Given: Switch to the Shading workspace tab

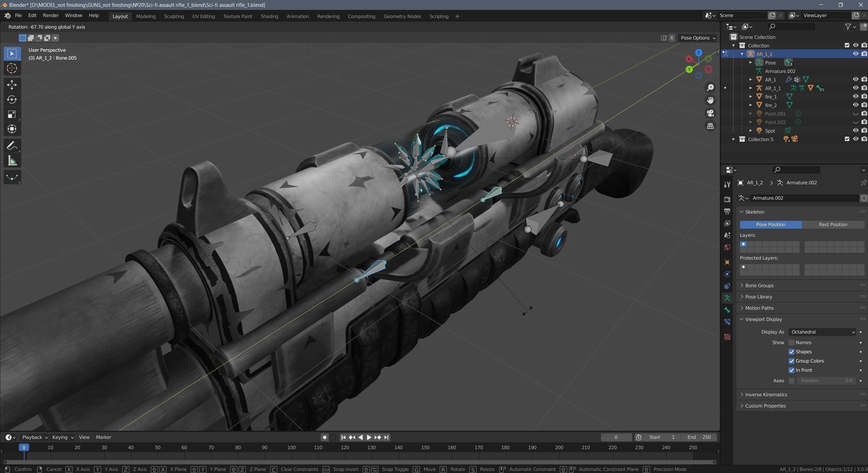Looking at the screenshot, I should tap(269, 16).
